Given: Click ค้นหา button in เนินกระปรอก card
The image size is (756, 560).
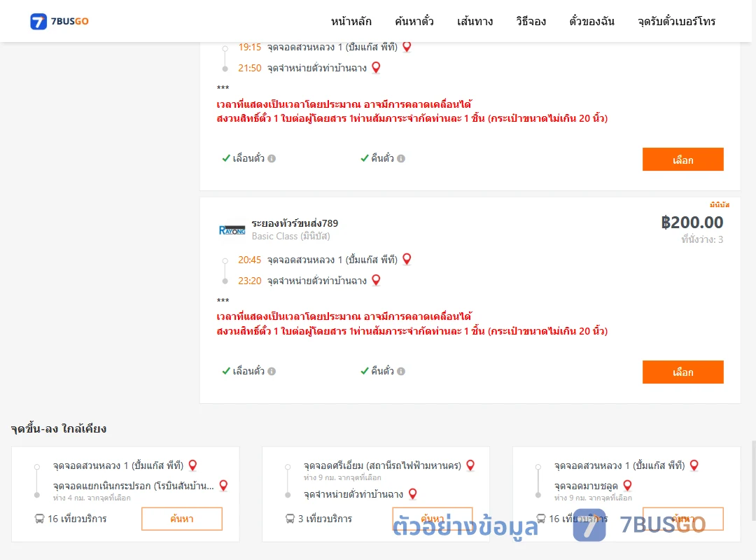Looking at the screenshot, I should pyautogui.click(x=182, y=519).
